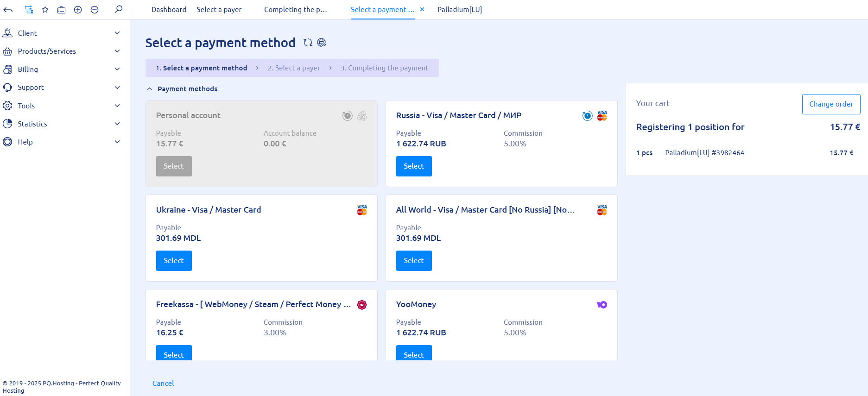Click Palladium[LU] #3982464 cart item

(x=704, y=153)
